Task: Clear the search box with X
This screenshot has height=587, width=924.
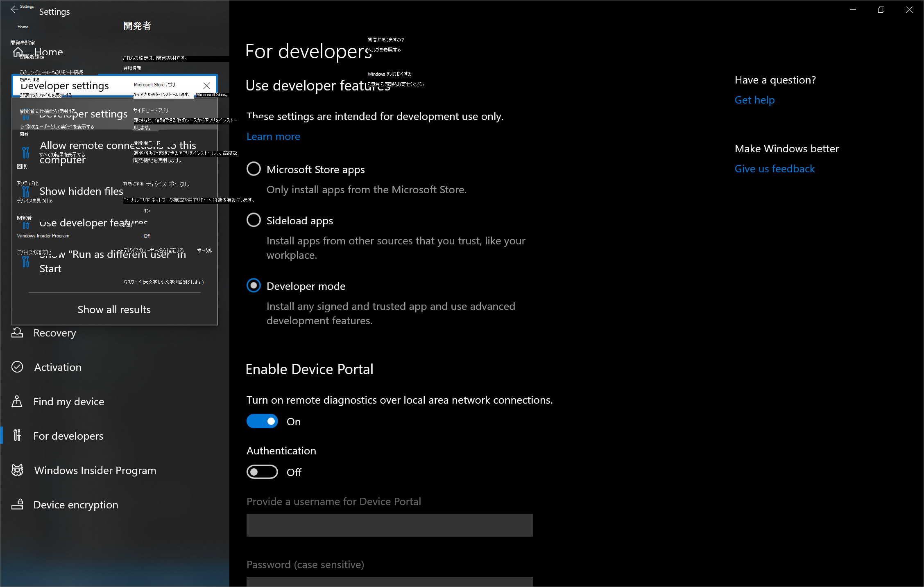Action: [x=206, y=86]
